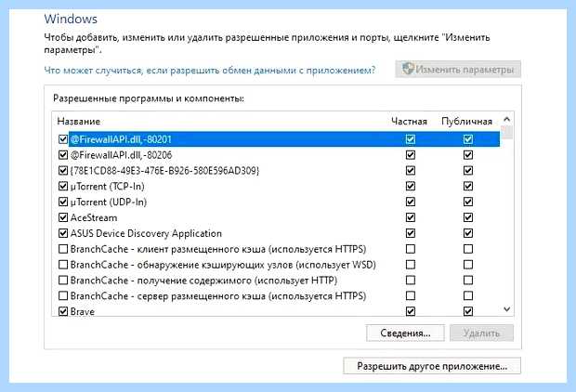Select the AceStream entry text

[x=94, y=217]
